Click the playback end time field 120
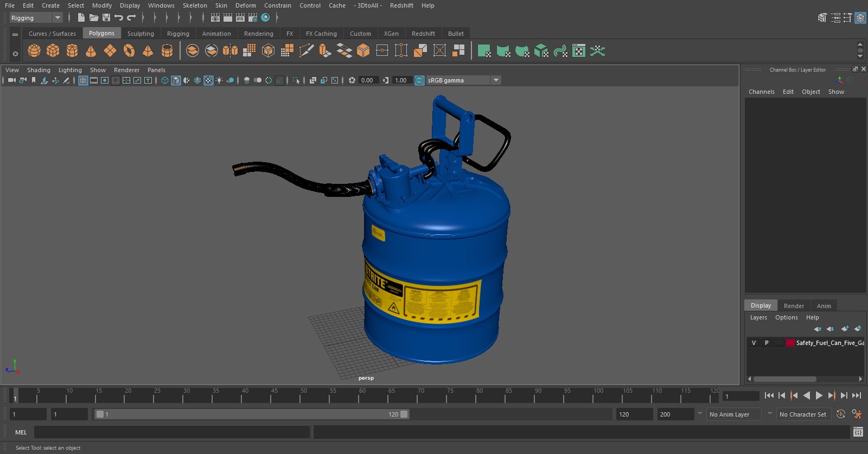The width and height of the screenshot is (868, 454). [635, 414]
